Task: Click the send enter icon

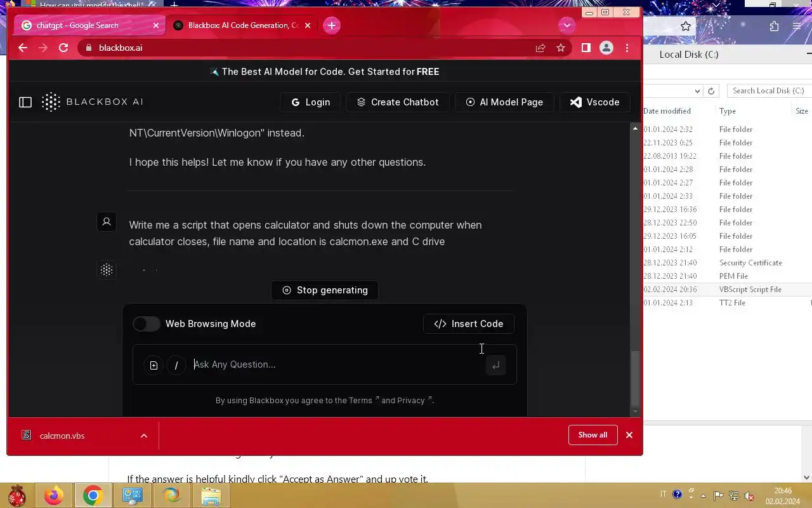Action: 496,365
